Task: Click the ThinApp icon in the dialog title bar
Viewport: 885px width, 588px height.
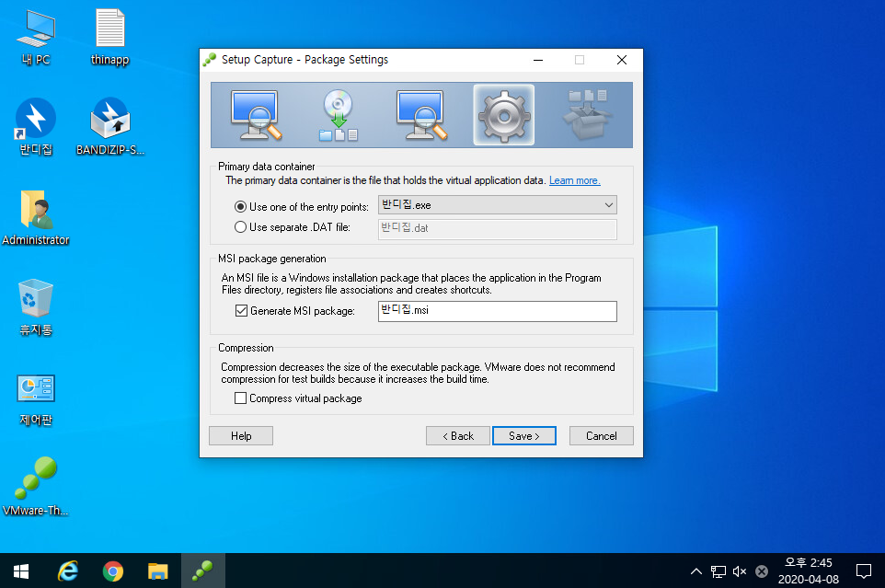Action: (x=210, y=60)
